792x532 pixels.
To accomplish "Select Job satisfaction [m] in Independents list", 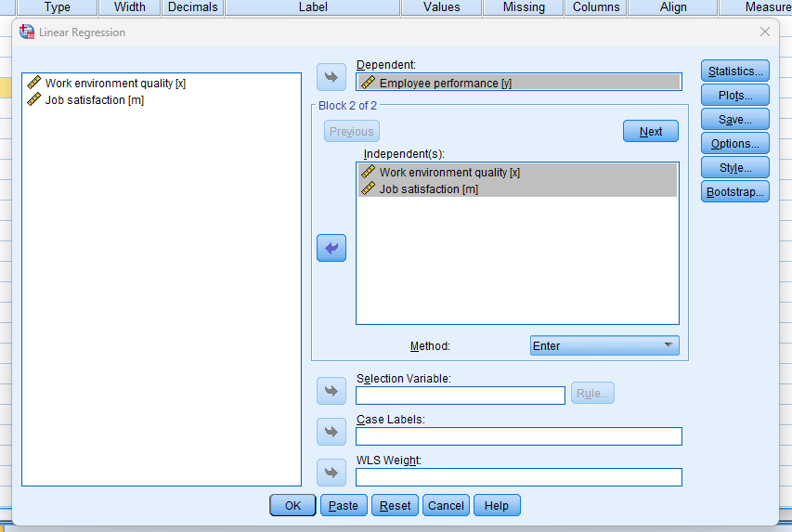I will tap(517, 189).
